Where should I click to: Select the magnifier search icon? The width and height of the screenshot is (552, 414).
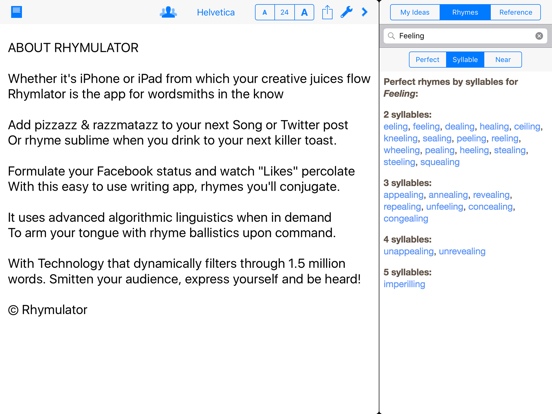[x=391, y=36]
